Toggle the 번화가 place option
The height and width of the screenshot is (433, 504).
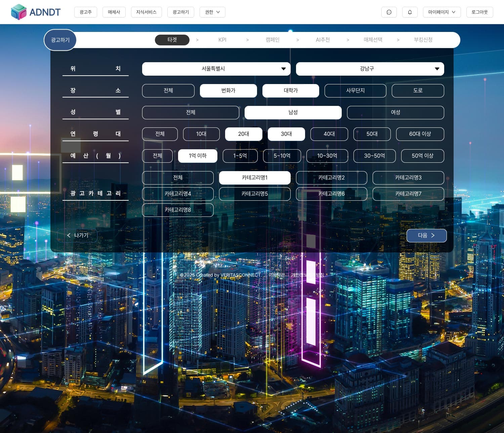(x=228, y=90)
